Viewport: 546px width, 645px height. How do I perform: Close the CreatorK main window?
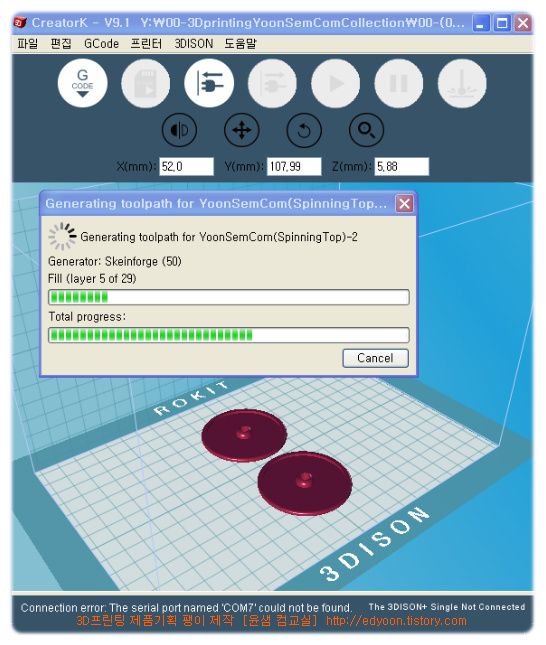pyautogui.click(x=523, y=23)
